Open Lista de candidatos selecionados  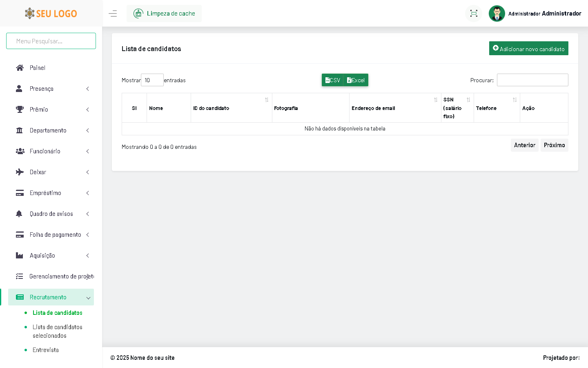pyautogui.click(x=57, y=331)
